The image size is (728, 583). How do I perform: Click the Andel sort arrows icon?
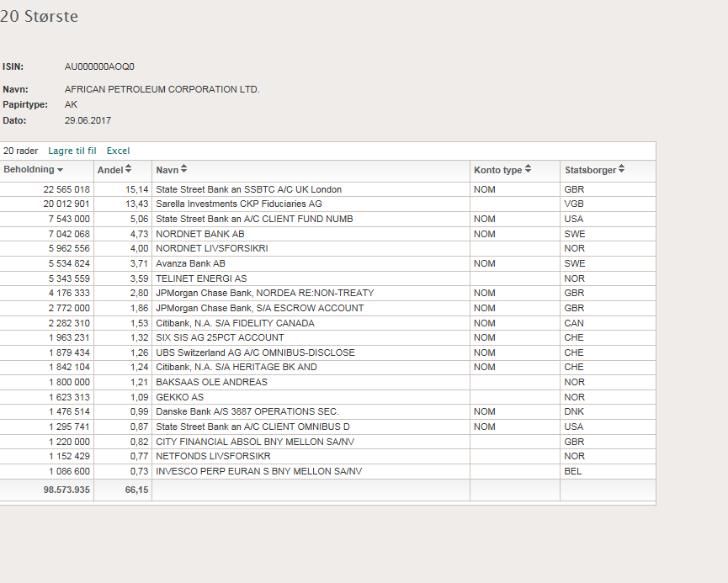pyautogui.click(x=128, y=169)
